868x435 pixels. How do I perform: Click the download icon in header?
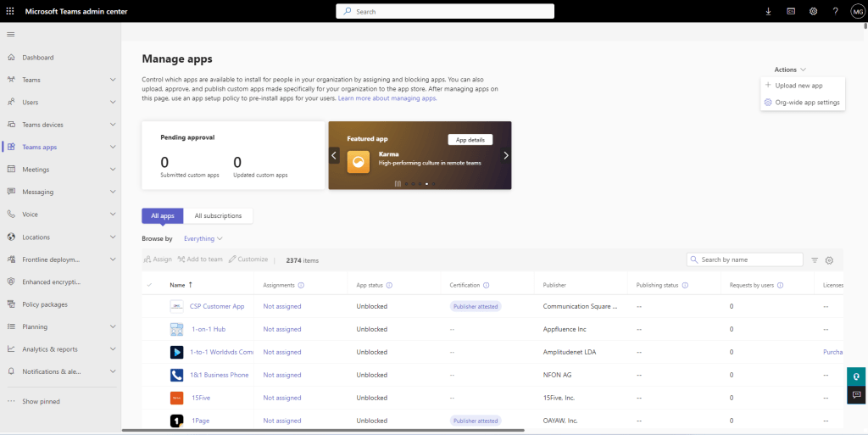click(x=769, y=11)
